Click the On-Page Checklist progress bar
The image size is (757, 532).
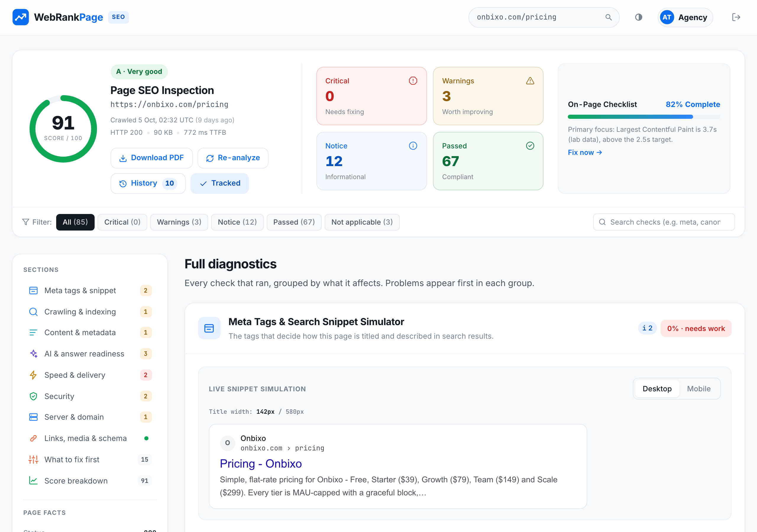click(x=643, y=117)
